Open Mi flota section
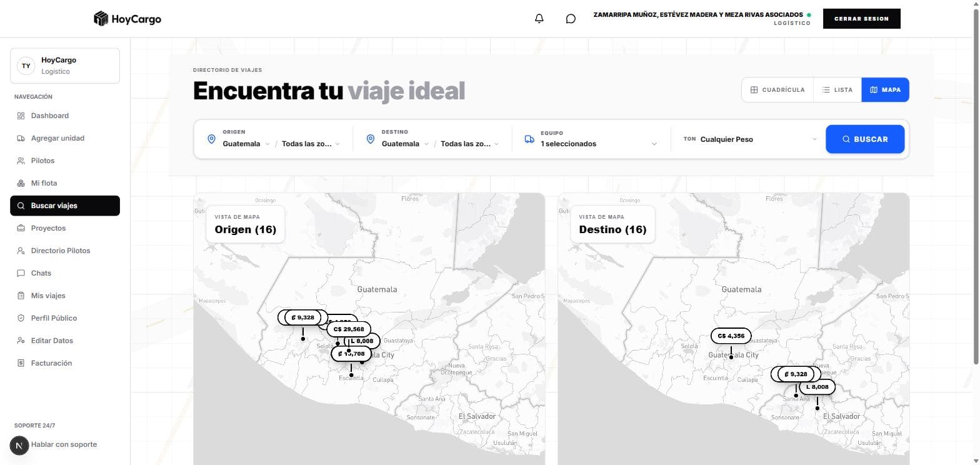 coord(65,183)
